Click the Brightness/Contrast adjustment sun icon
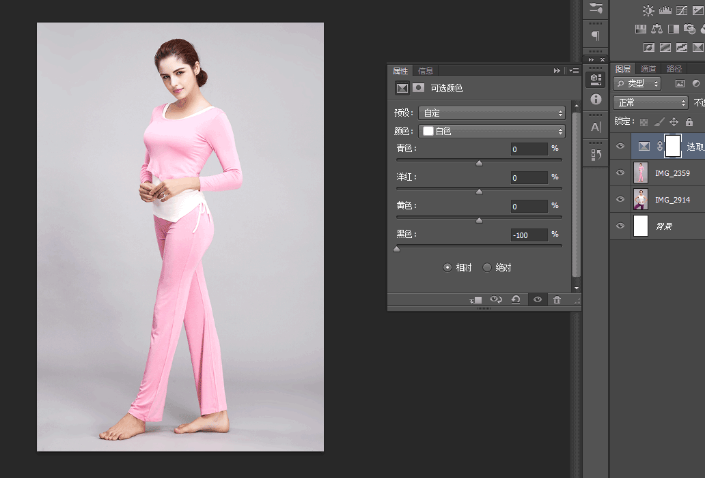 pyautogui.click(x=649, y=10)
